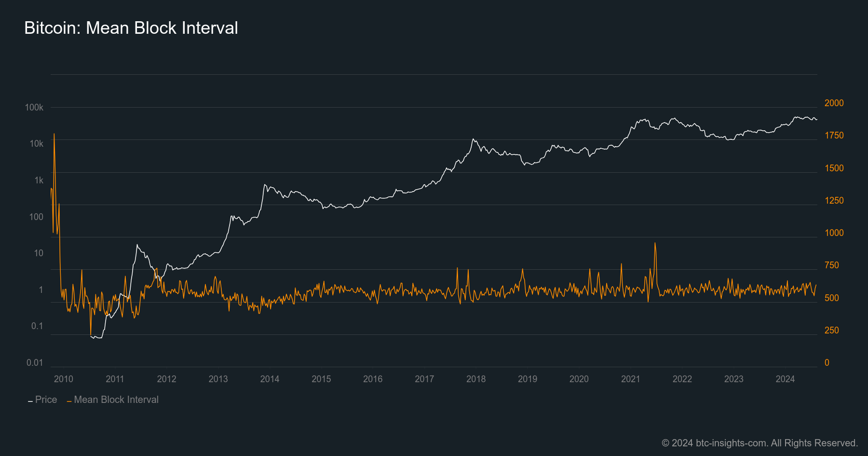Click the 0.01 tick on the price axis

click(35, 362)
